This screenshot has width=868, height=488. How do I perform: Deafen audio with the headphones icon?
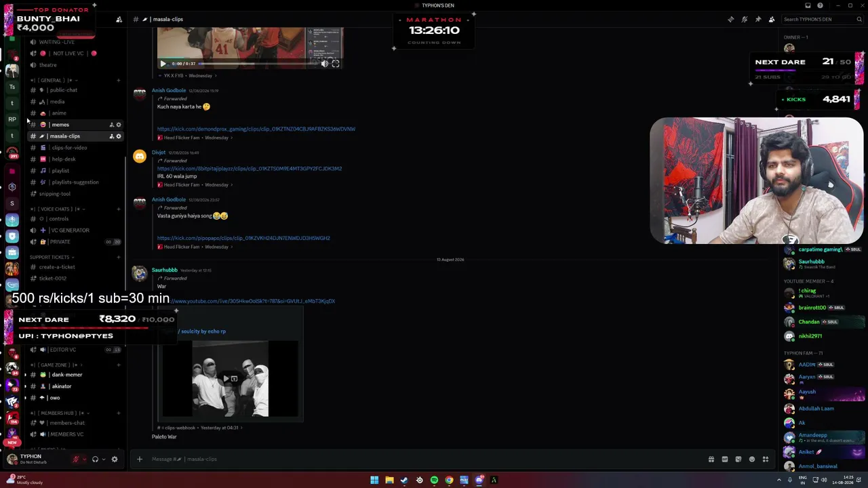click(95, 459)
